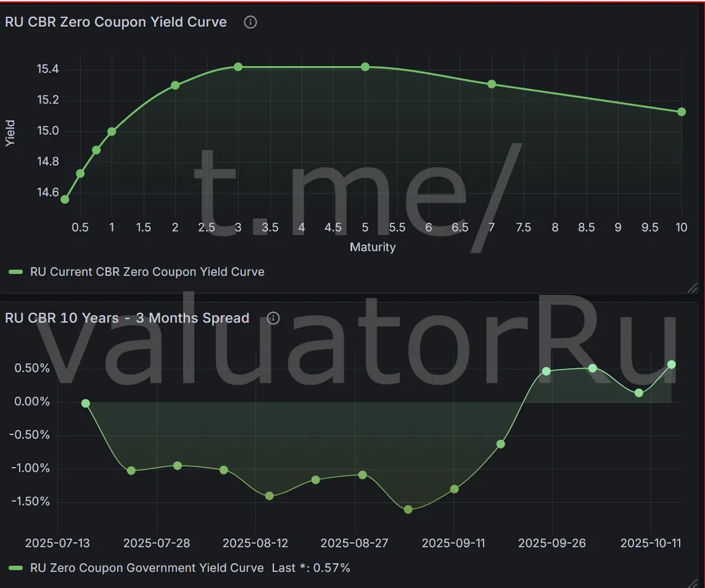
Task: Click the 1-year maturity point at 15.0 yield
Action: click(112, 132)
